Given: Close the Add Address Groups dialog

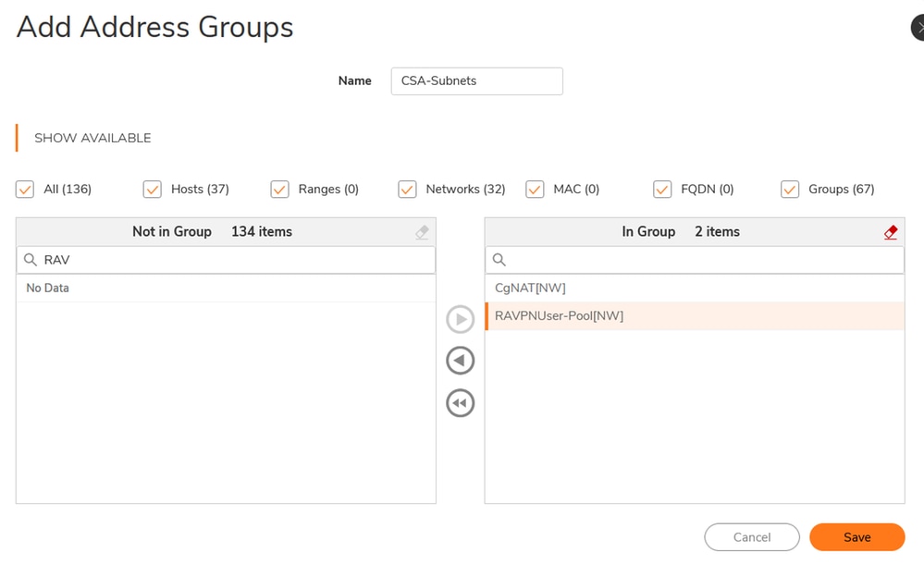Looking at the screenshot, I should pos(918,28).
